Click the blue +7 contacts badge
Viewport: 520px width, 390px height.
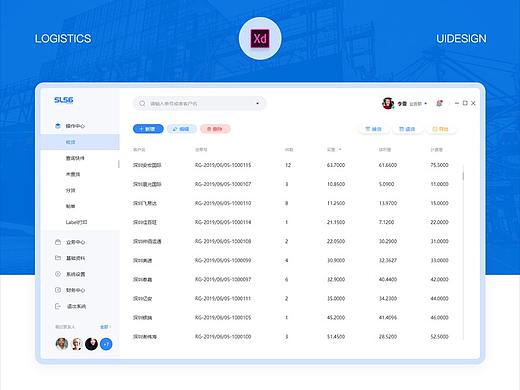[106, 344]
